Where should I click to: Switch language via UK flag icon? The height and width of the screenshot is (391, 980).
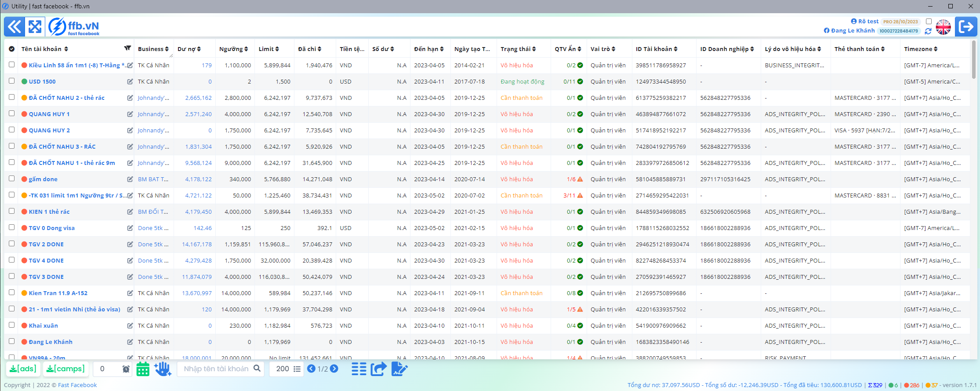pos(943,27)
